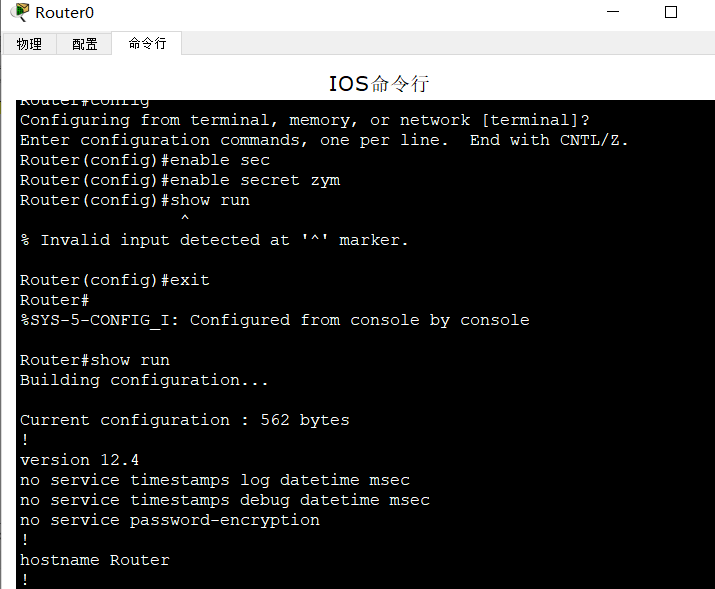715x589 pixels.
Task: Click the 'enable secret zym' command line
Action: tap(180, 180)
